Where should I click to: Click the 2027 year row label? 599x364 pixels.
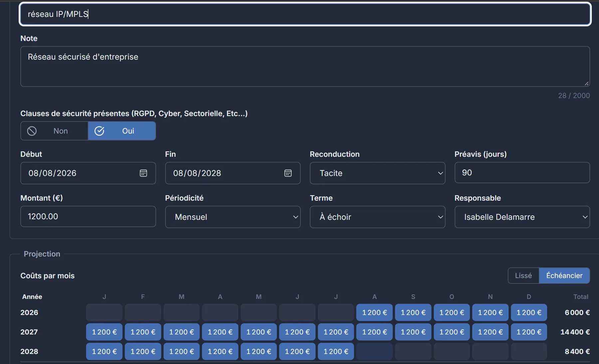29,332
